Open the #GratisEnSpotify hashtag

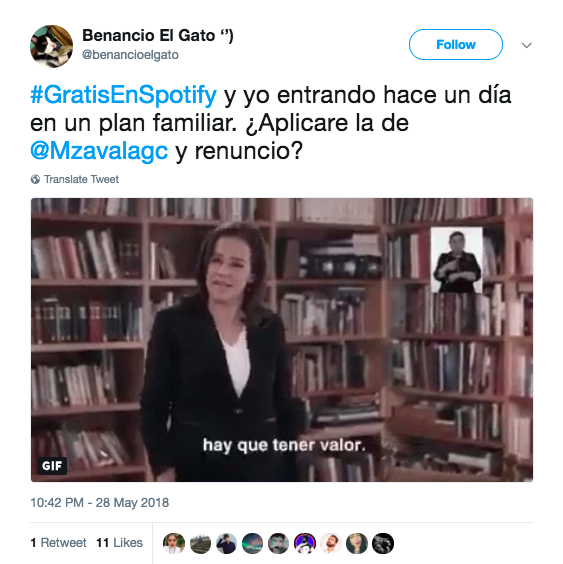point(124,96)
